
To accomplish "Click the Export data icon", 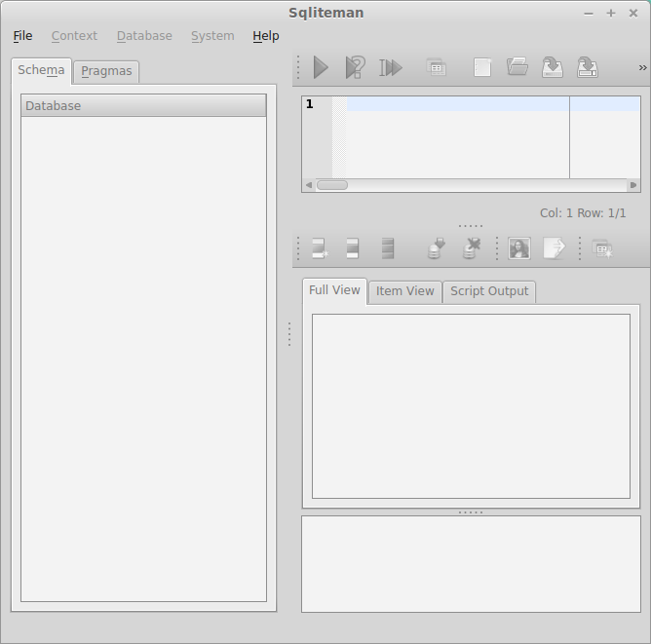I will 553,248.
